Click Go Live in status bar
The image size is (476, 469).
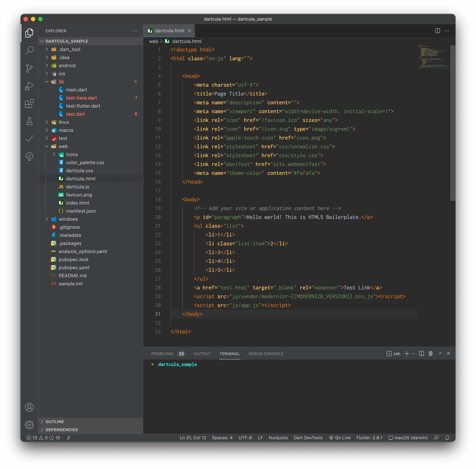(340, 438)
